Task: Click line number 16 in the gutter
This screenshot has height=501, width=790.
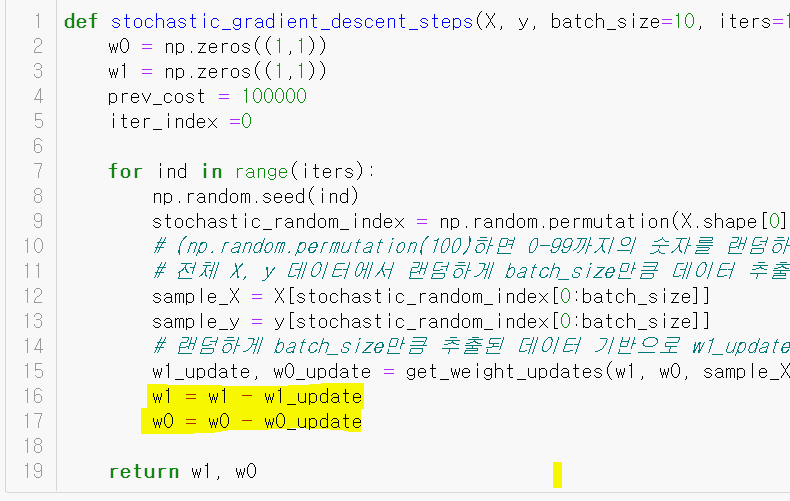Action: coord(33,396)
